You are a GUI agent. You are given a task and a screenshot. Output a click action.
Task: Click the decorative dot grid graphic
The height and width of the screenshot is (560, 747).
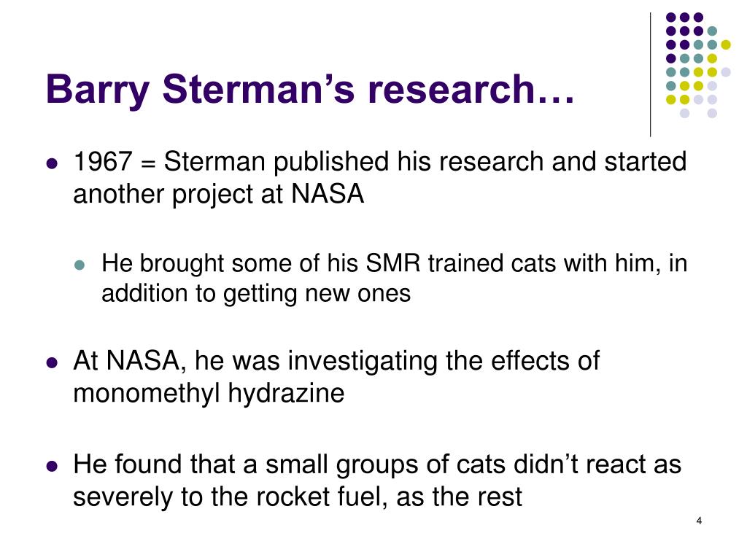[698, 65]
